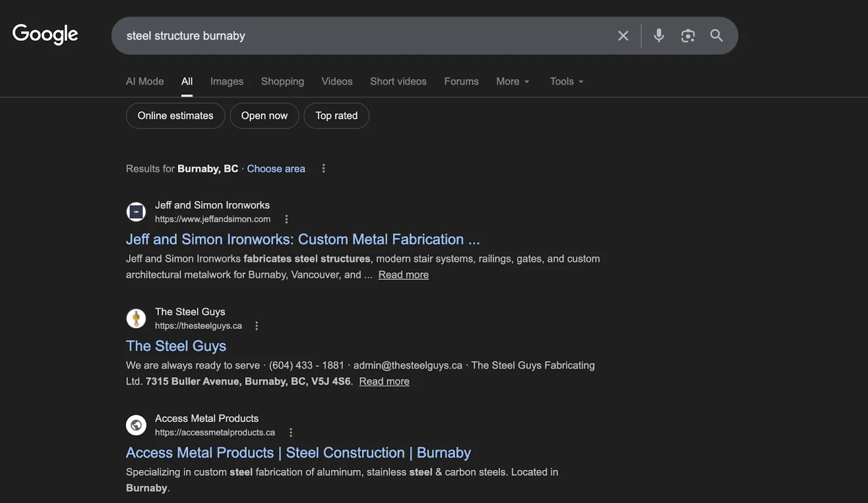This screenshot has width=868, height=503.
Task: Toggle the Open now filter chip
Action: coord(264,116)
